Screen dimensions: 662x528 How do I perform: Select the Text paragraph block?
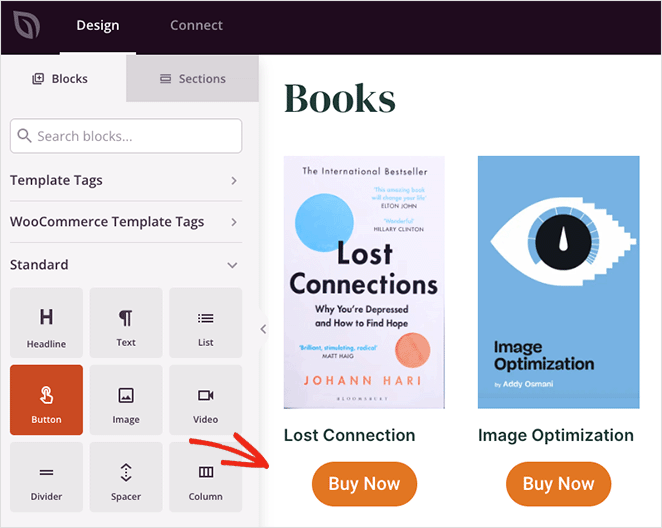pyautogui.click(x=126, y=323)
